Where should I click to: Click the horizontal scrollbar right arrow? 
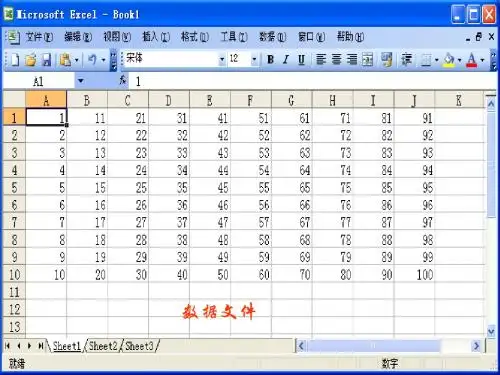(477, 346)
